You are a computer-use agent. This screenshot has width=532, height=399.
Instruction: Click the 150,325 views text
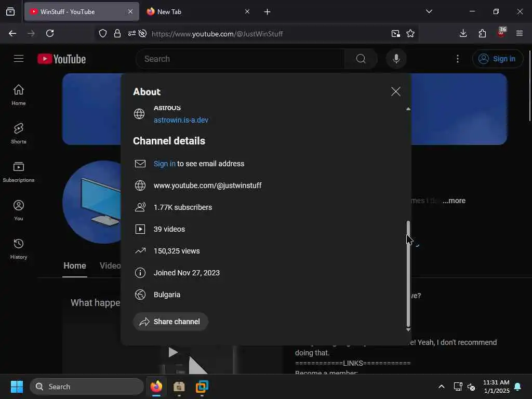(177, 251)
